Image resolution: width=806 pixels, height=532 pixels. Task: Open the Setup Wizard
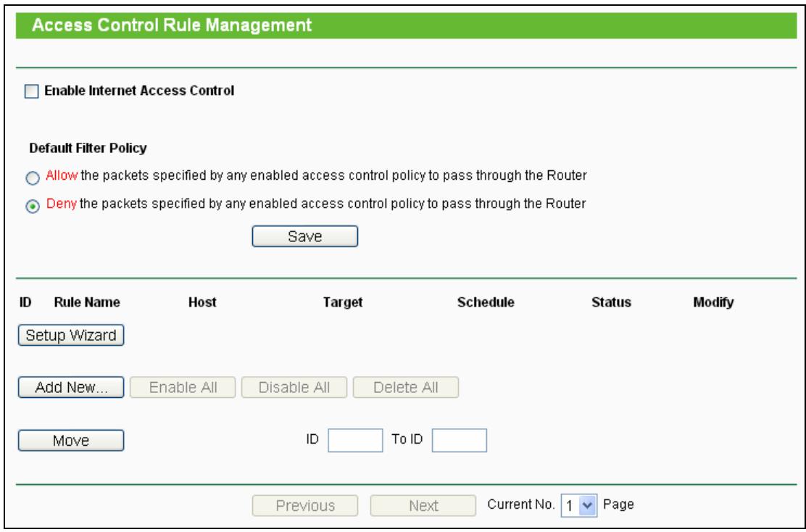pyautogui.click(x=71, y=335)
